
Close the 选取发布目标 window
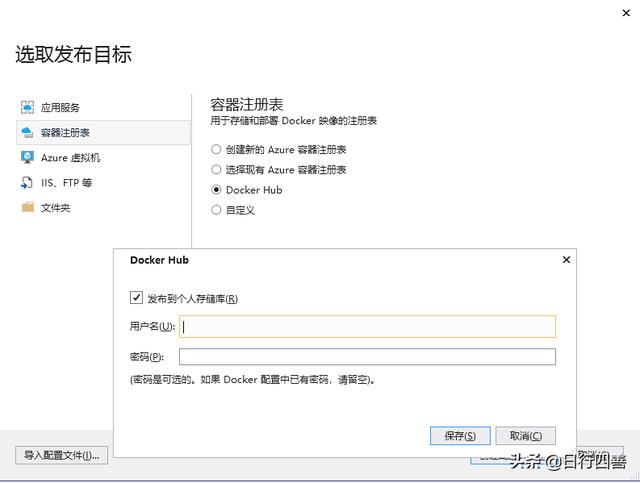626,13
